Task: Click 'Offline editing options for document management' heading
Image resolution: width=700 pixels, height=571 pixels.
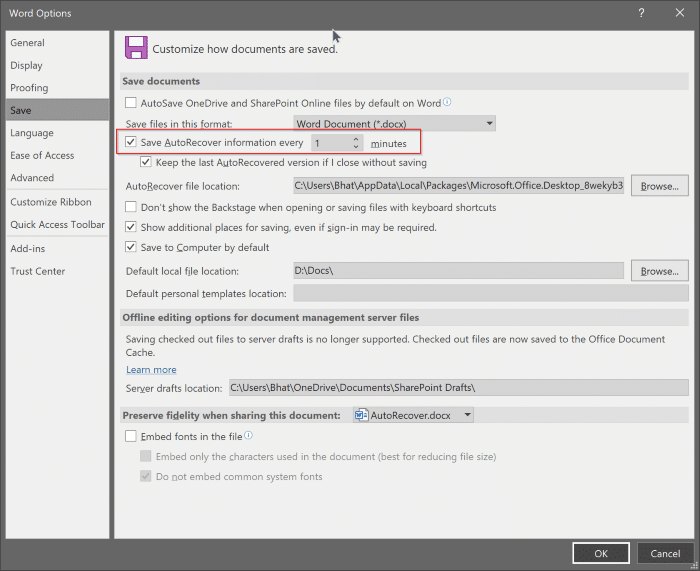Action: 271,317
